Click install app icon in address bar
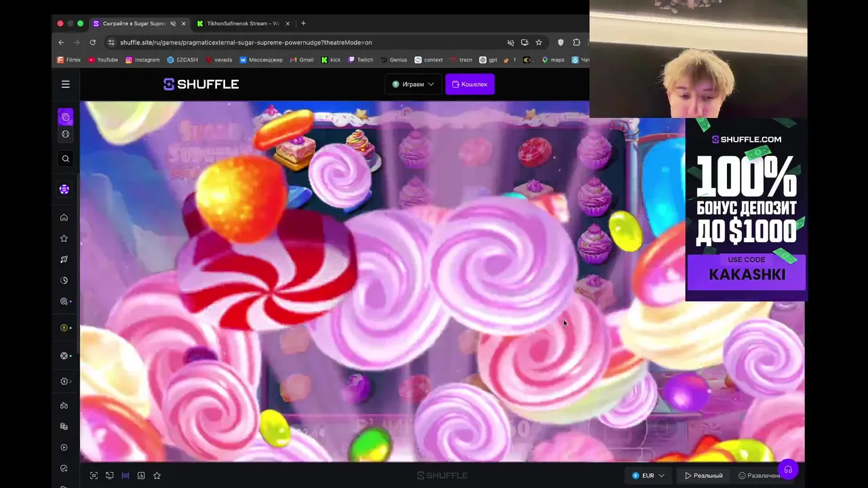Viewport: 868px width, 488px height. [525, 42]
